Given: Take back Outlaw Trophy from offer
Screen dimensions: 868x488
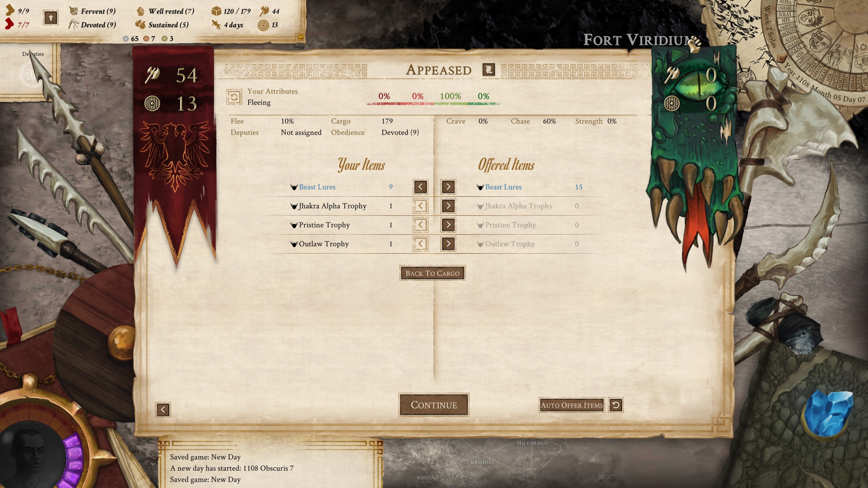Looking at the screenshot, I should pyautogui.click(x=420, y=244).
